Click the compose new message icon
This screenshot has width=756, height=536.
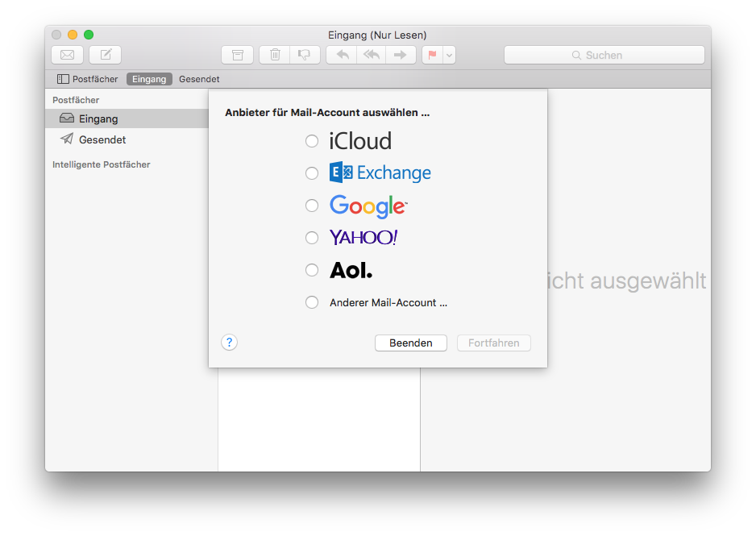coord(105,55)
